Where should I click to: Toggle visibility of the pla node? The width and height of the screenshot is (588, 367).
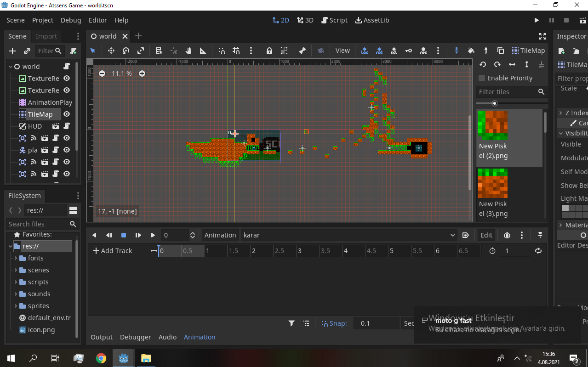(67, 150)
